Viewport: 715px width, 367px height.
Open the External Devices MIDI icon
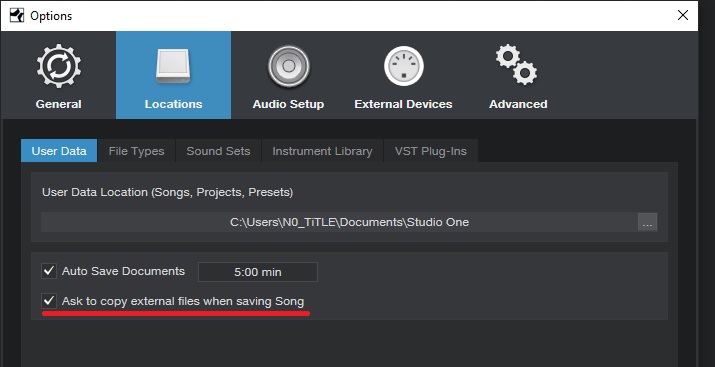[x=404, y=66]
